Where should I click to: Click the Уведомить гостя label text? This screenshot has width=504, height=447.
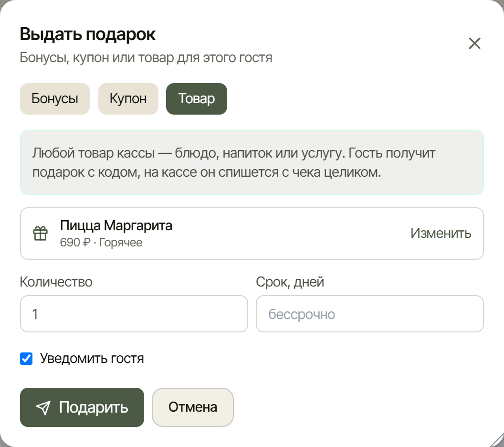92,359
